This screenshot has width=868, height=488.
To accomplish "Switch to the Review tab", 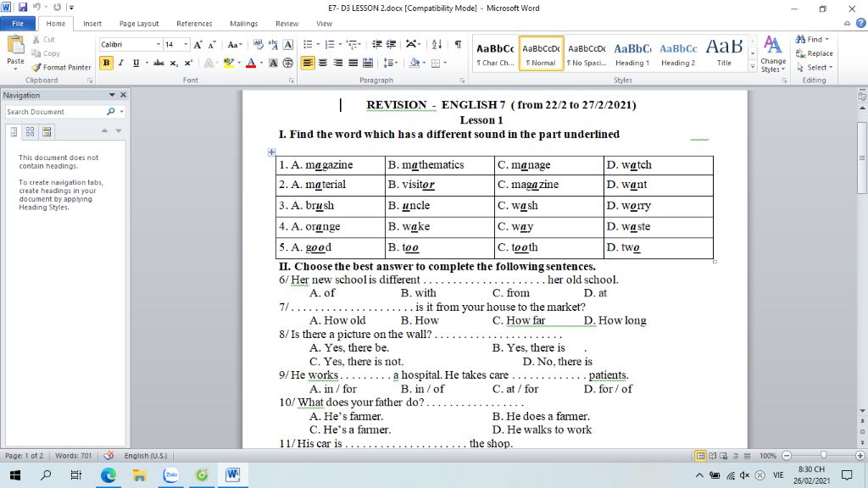I will [x=287, y=23].
